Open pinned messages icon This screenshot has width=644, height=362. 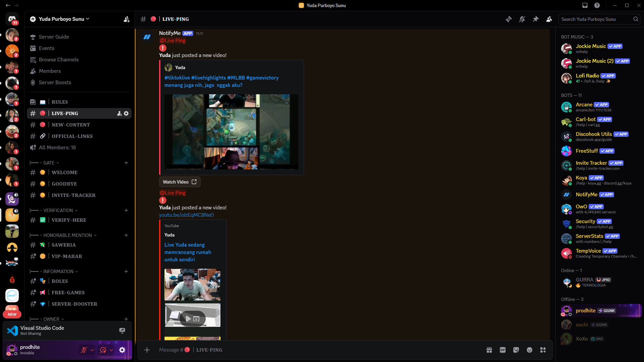click(536, 19)
